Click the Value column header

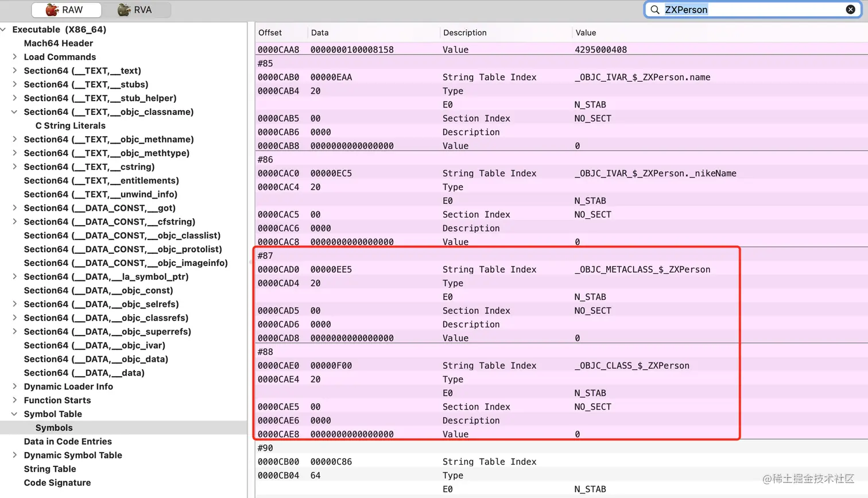[586, 33]
